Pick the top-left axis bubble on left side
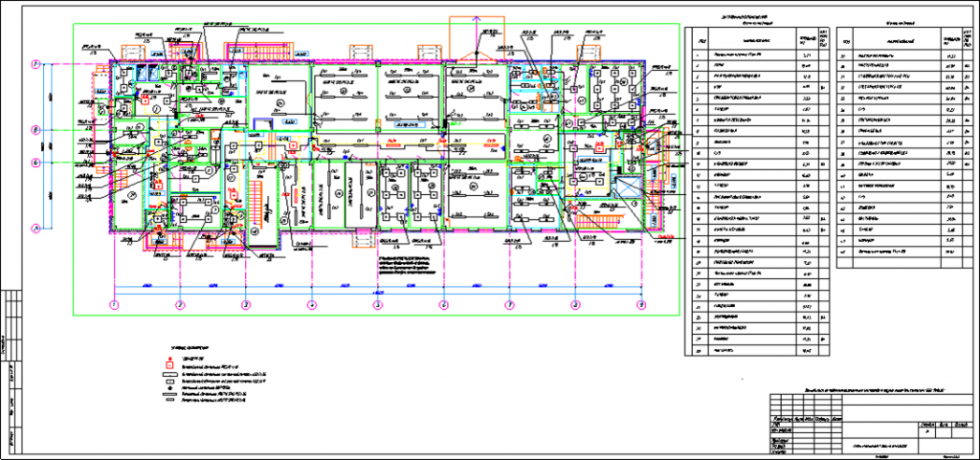 (36, 64)
